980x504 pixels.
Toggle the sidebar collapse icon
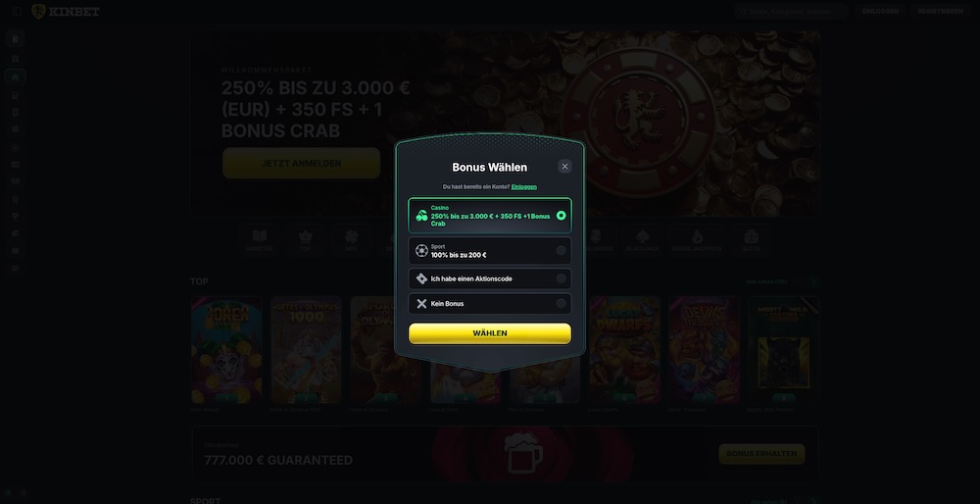tap(17, 11)
